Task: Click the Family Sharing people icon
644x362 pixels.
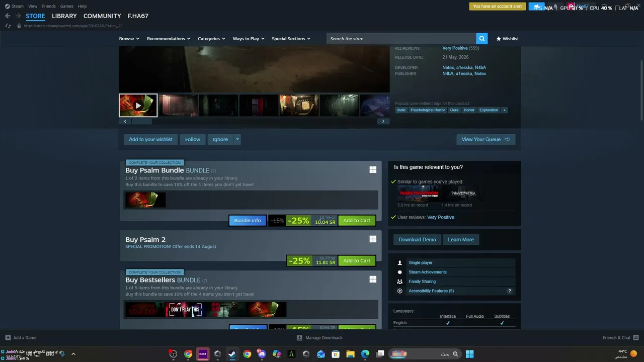Action: pyautogui.click(x=400, y=282)
